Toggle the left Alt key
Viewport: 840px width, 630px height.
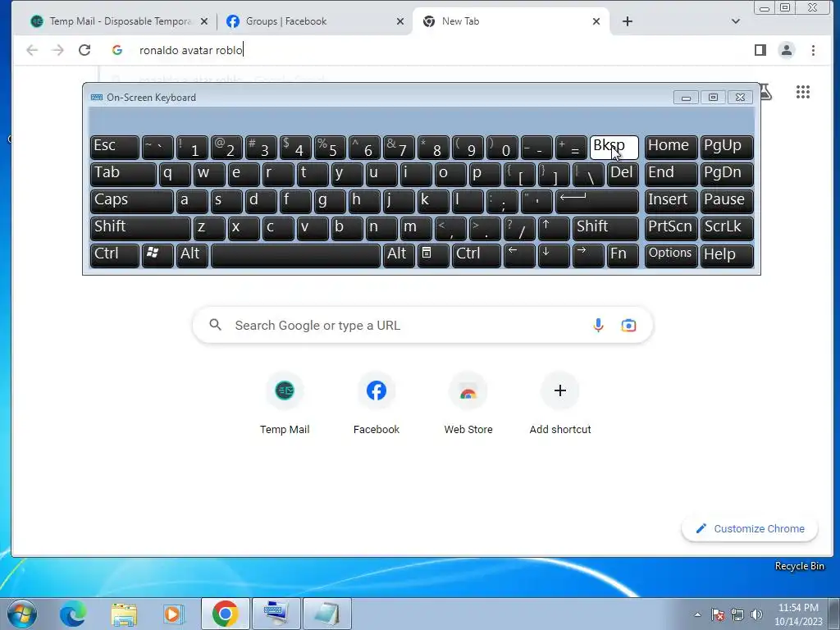click(x=192, y=256)
